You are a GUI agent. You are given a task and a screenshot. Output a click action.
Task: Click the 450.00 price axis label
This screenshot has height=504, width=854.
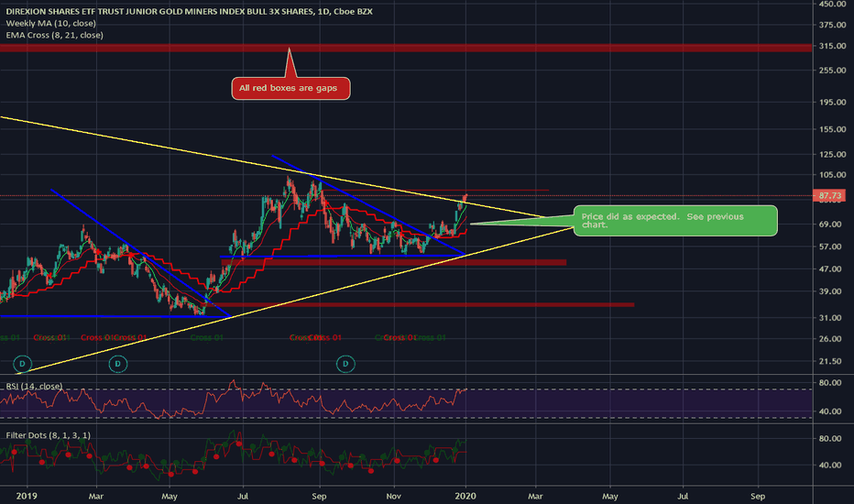[x=832, y=4]
